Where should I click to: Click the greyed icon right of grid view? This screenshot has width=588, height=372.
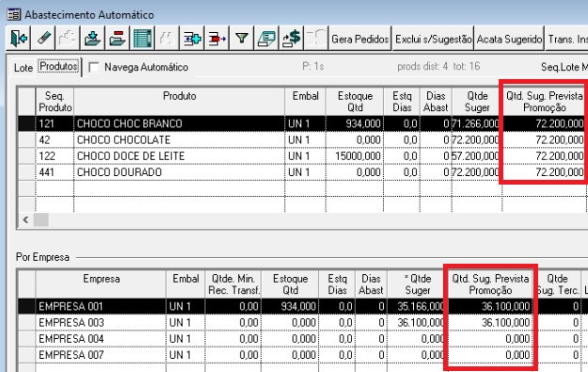coord(167,39)
